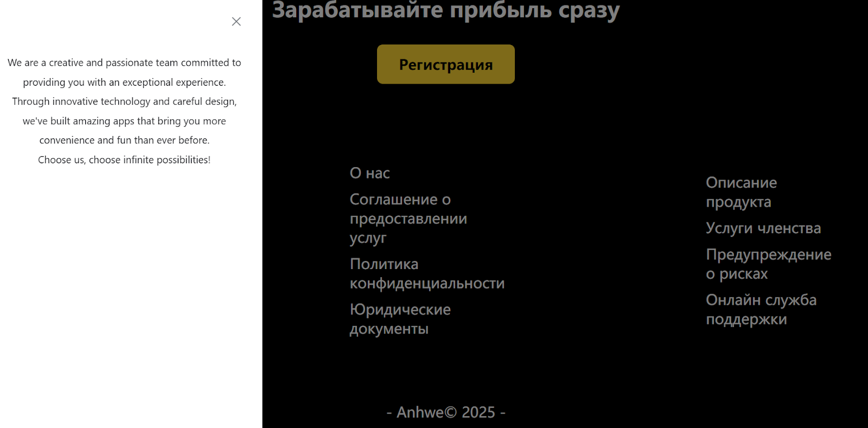The image size is (868, 428).
Task: Click the 'we've built amazing apps' line
Action: (x=124, y=121)
